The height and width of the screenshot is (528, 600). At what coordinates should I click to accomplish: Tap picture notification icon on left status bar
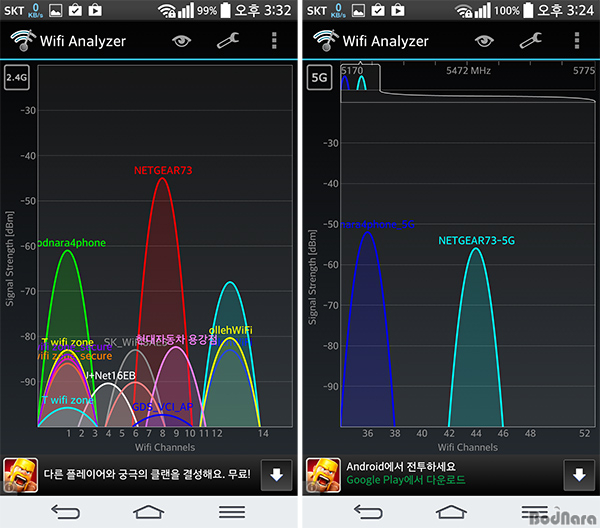[x=55, y=10]
